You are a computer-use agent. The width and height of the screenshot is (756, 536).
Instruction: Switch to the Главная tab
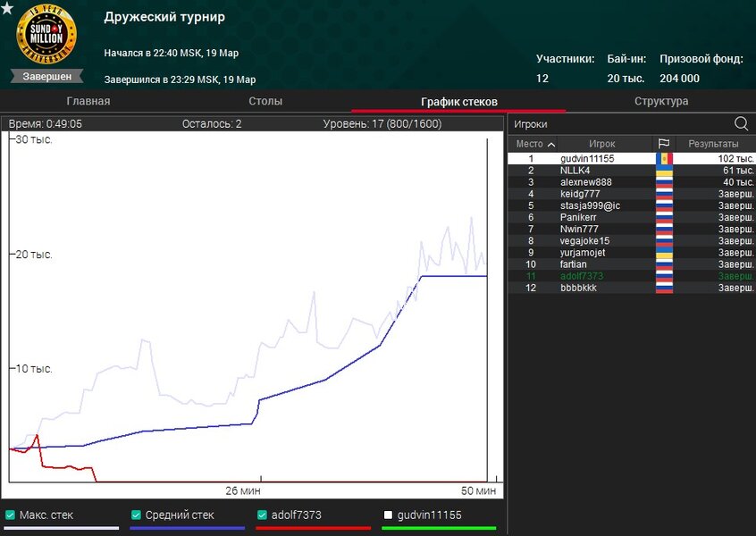click(88, 101)
